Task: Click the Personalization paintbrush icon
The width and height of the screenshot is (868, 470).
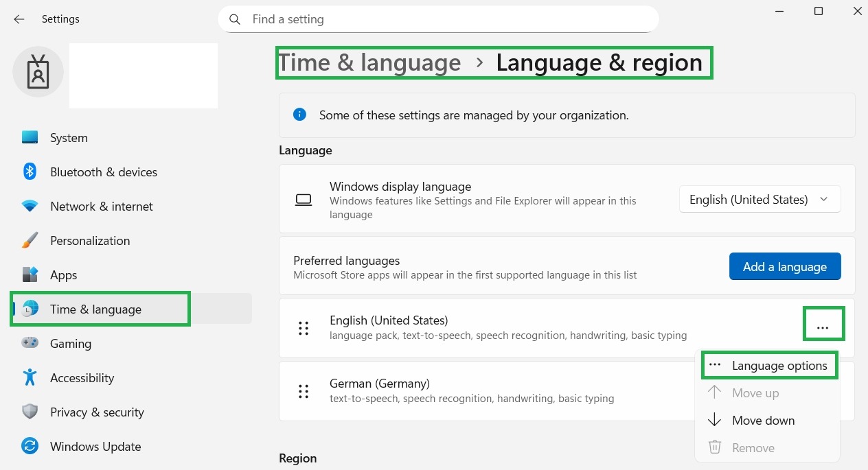Action: click(30, 240)
